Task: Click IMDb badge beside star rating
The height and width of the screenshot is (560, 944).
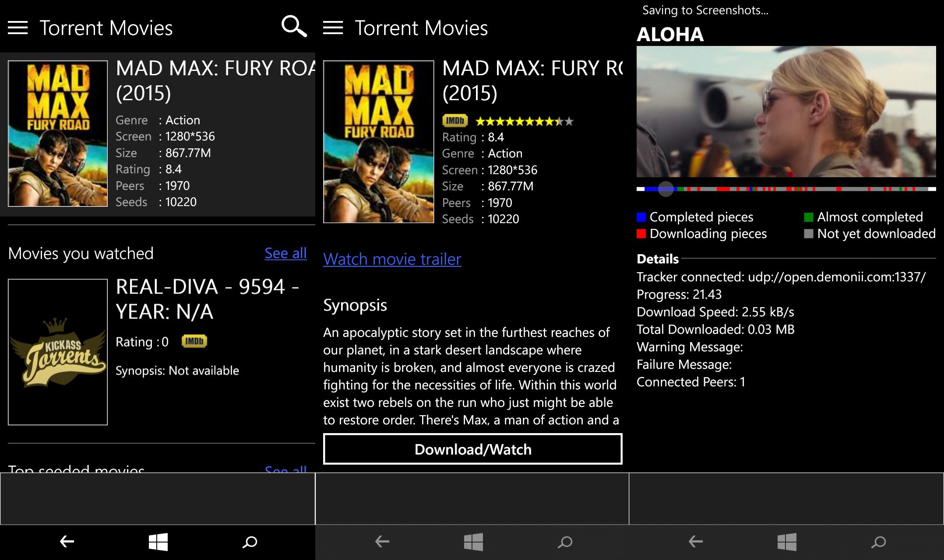Action: 455,121
